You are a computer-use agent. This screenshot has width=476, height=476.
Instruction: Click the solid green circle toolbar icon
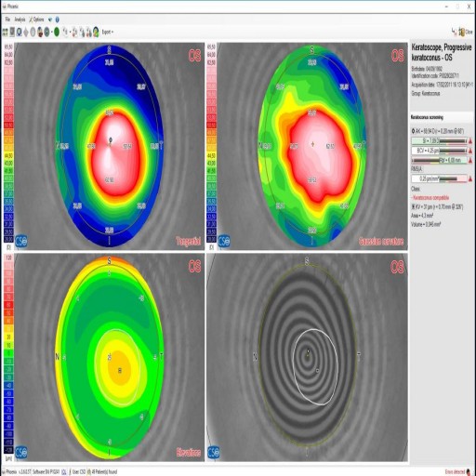pos(57,32)
